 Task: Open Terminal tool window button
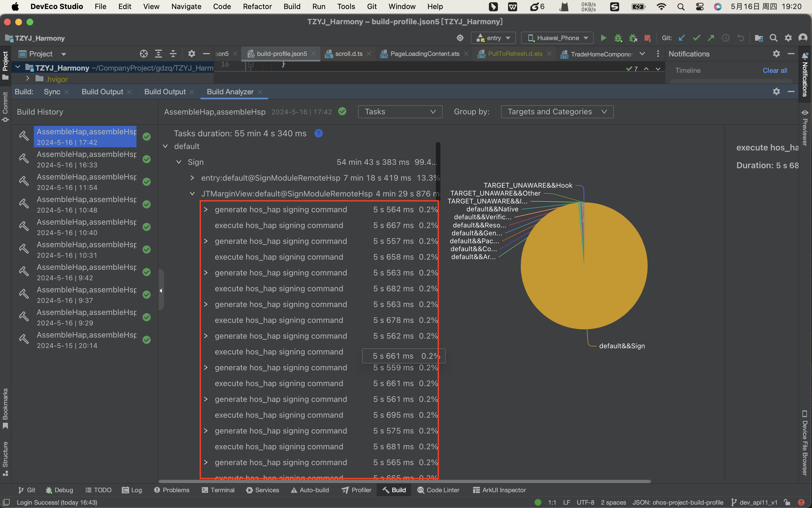(x=218, y=490)
